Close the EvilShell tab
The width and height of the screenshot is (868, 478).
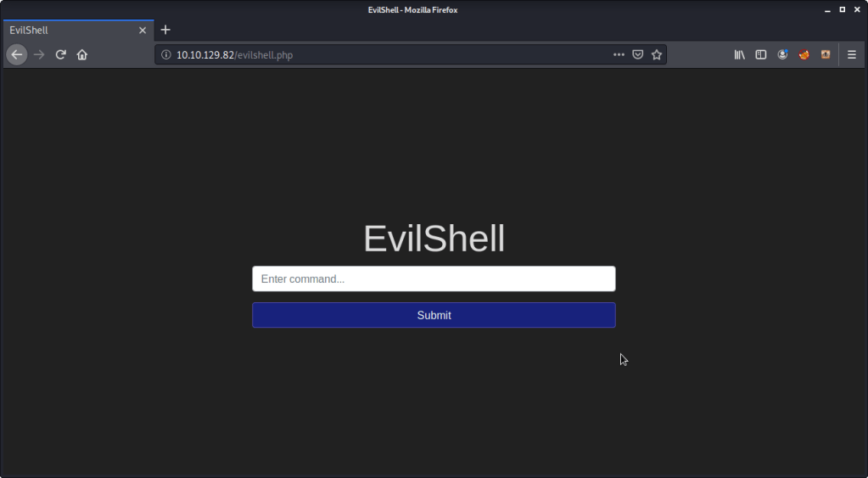[x=143, y=30]
